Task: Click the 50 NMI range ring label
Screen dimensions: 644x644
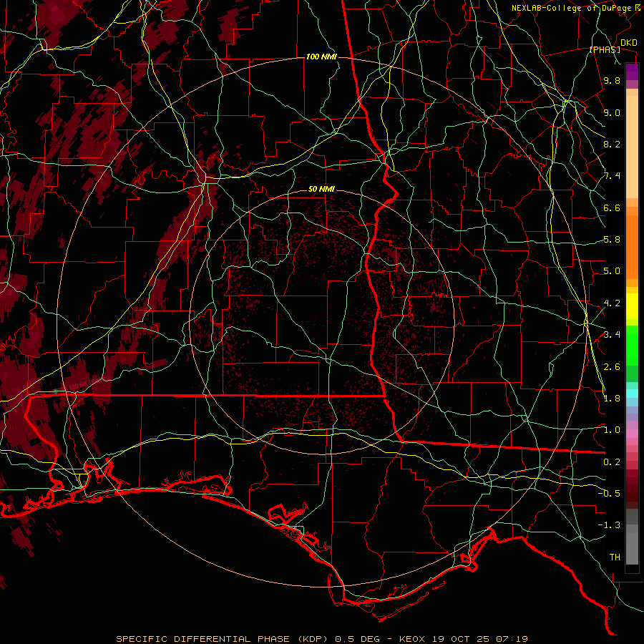Action: coord(321,190)
